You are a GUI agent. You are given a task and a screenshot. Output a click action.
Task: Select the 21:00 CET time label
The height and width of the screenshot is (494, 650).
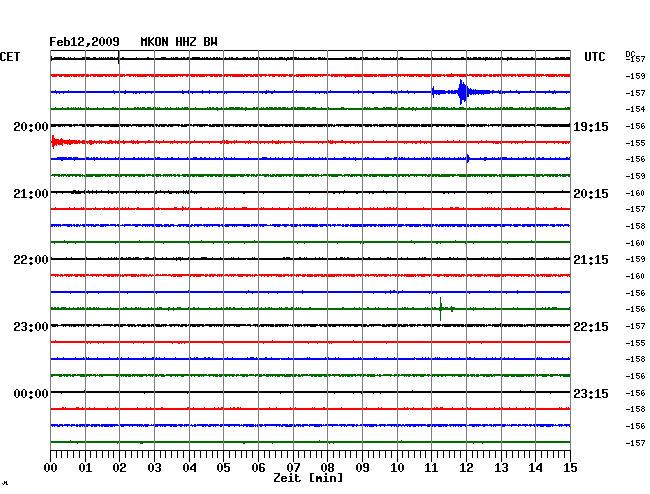click(31, 194)
